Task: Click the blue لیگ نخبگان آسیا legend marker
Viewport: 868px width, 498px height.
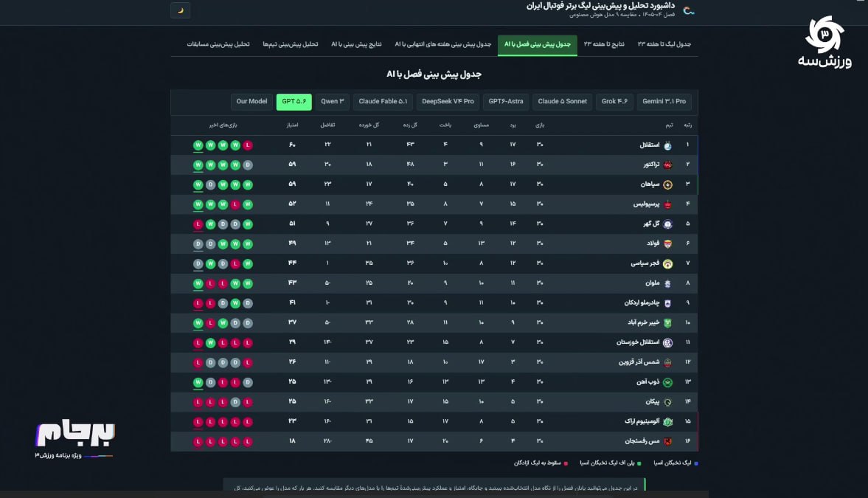Action: [696, 463]
